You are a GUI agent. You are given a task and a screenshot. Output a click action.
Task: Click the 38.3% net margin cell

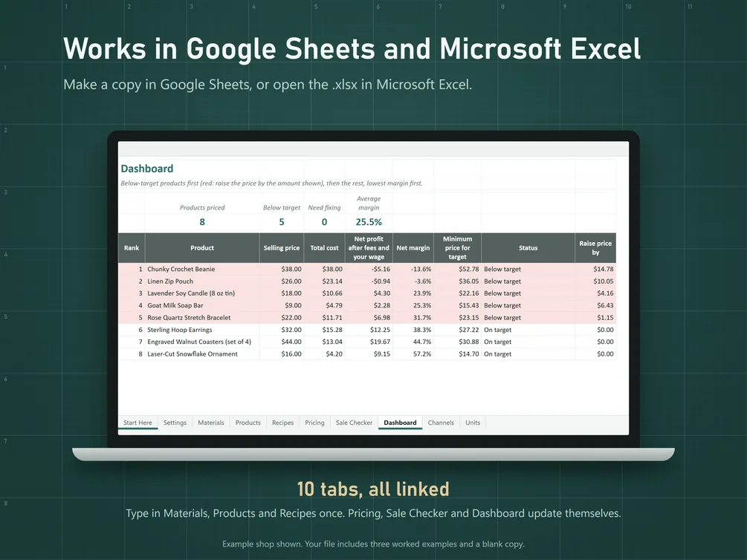413,330
